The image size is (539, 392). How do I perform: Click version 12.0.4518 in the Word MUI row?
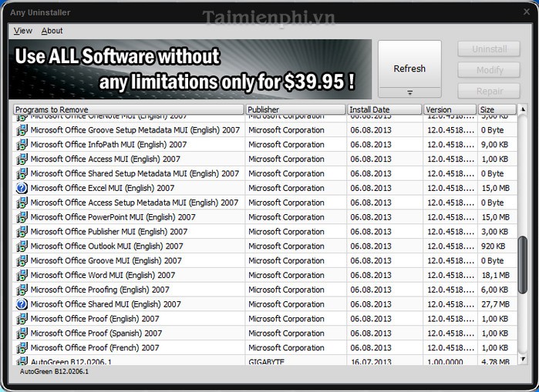[x=450, y=275]
